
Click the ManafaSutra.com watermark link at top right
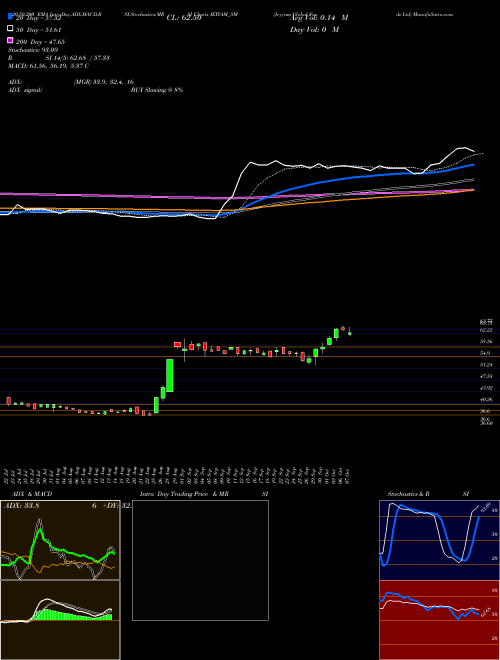point(433,14)
